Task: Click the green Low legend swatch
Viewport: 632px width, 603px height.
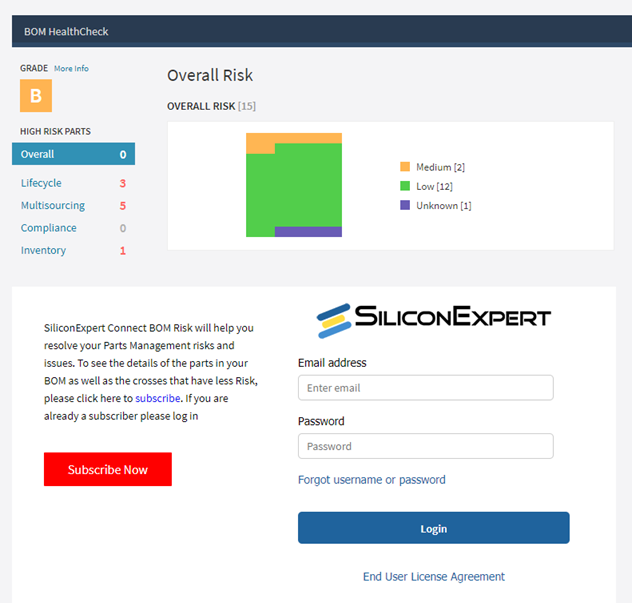Action: click(405, 186)
